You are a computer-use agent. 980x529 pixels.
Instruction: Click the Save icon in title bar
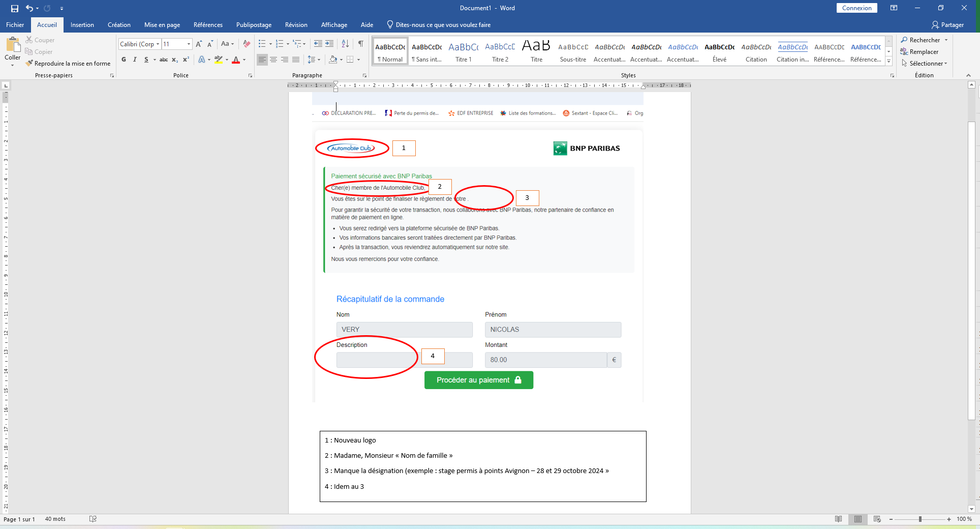click(15, 8)
